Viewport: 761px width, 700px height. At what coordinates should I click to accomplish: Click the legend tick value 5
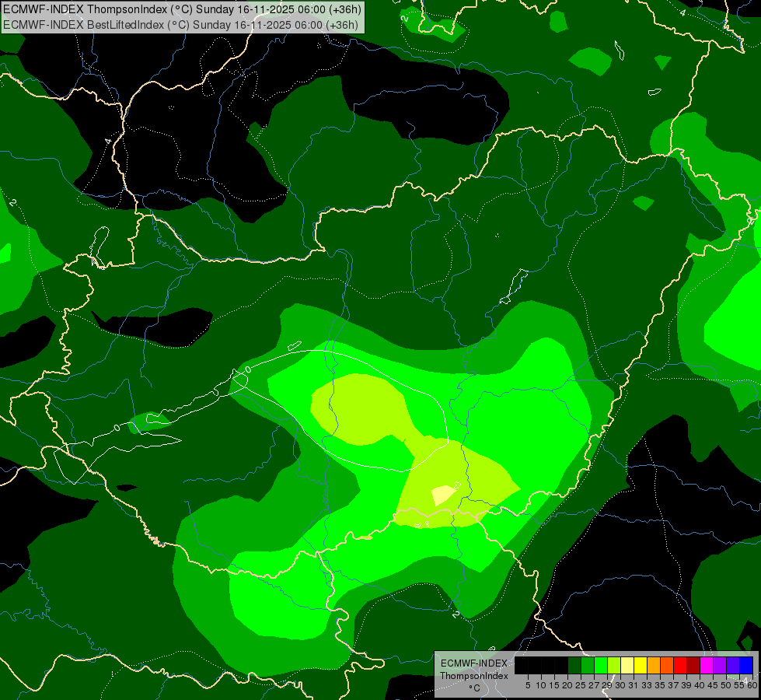pyautogui.click(x=527, y=684)
